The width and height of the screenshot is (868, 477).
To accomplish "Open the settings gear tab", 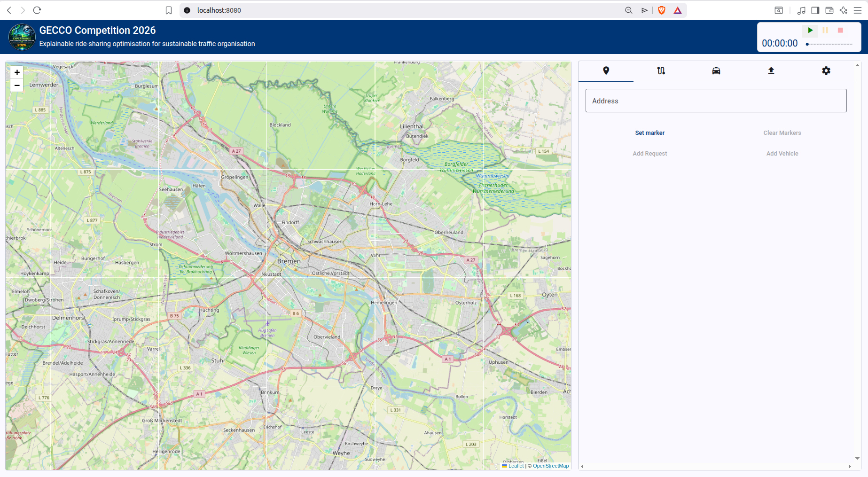I will [x=826, y=71].
